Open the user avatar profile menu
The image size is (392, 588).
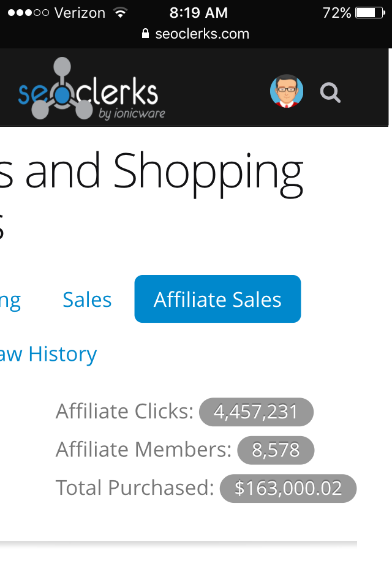click(287, 92)
